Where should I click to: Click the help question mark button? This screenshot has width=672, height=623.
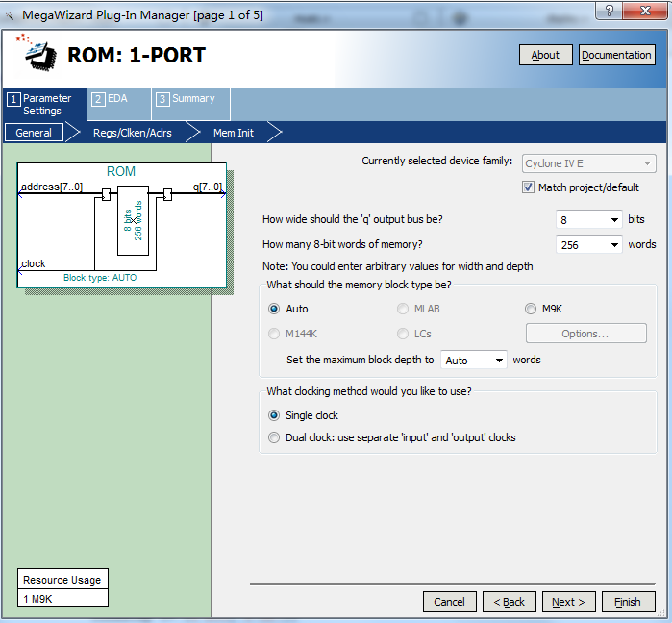[x=608, y=11]
